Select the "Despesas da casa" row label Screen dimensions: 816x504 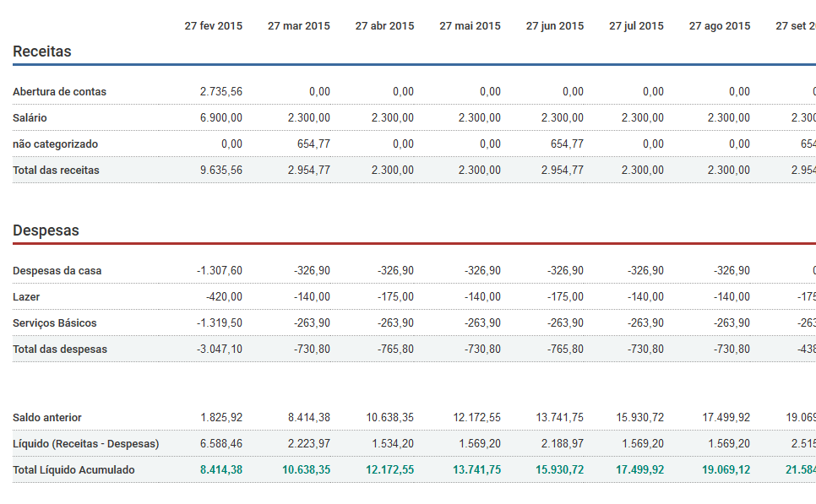pyautogui.click(x=57, y=271)
